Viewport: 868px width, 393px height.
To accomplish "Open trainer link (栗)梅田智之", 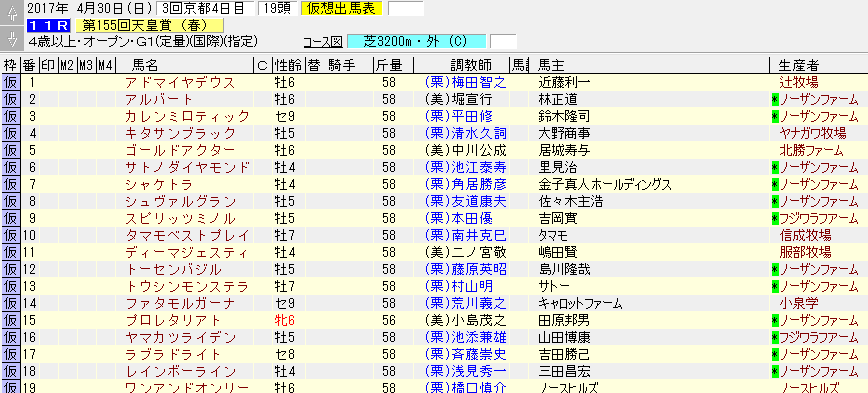I will coord(465,83).
